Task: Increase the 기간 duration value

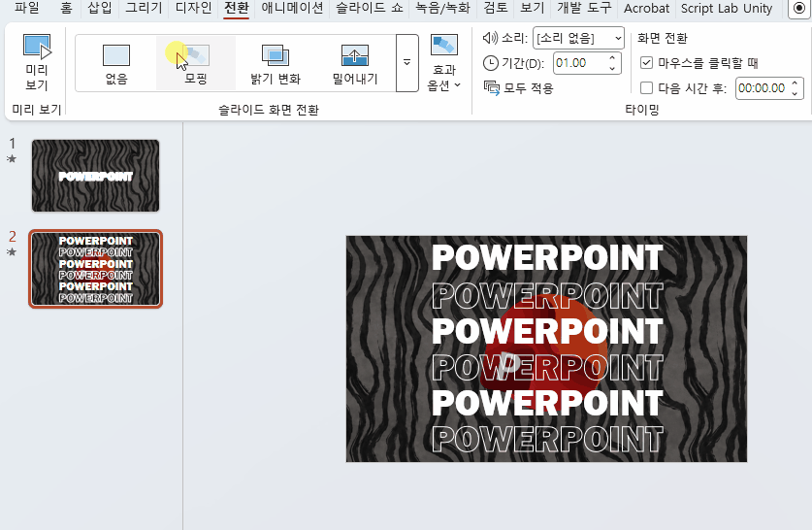Action: click(x=612, y=58)
